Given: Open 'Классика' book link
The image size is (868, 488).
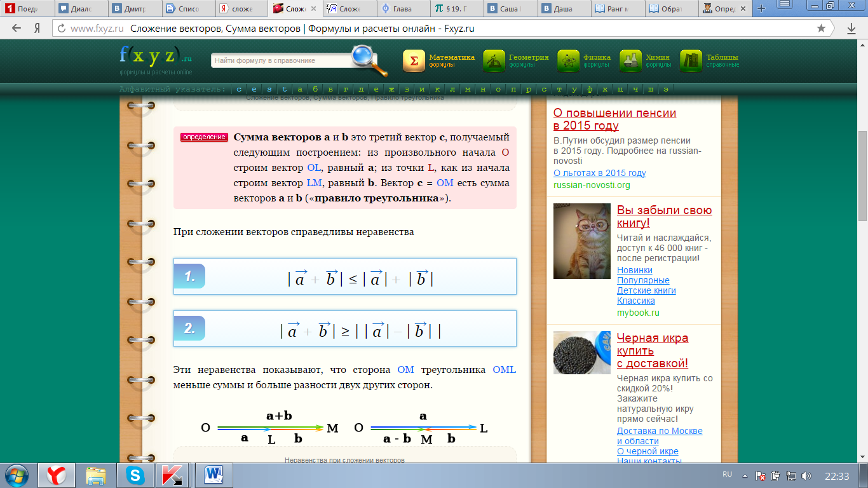Looking at the screenshot, I should [635, 301].
